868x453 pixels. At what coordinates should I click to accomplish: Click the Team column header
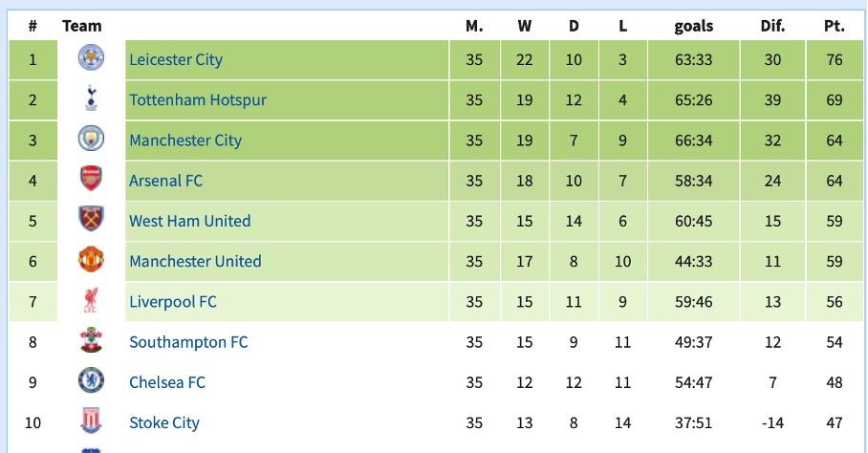tap(82, 26)
